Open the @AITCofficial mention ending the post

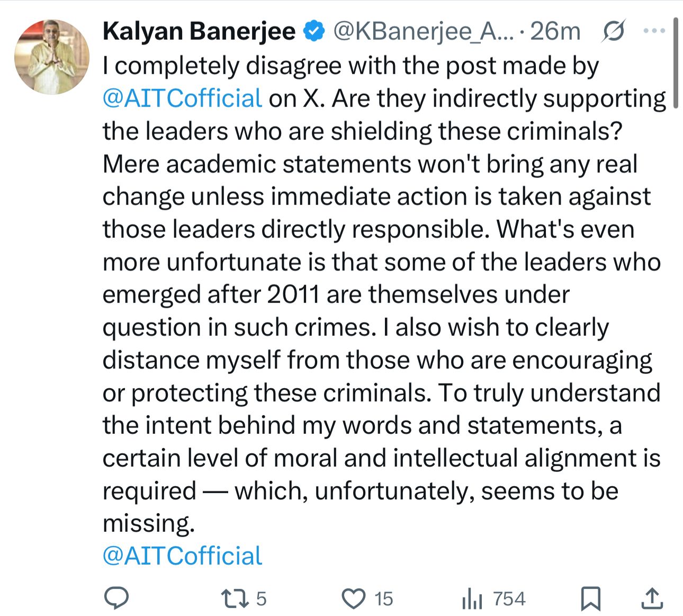(182, 556)
